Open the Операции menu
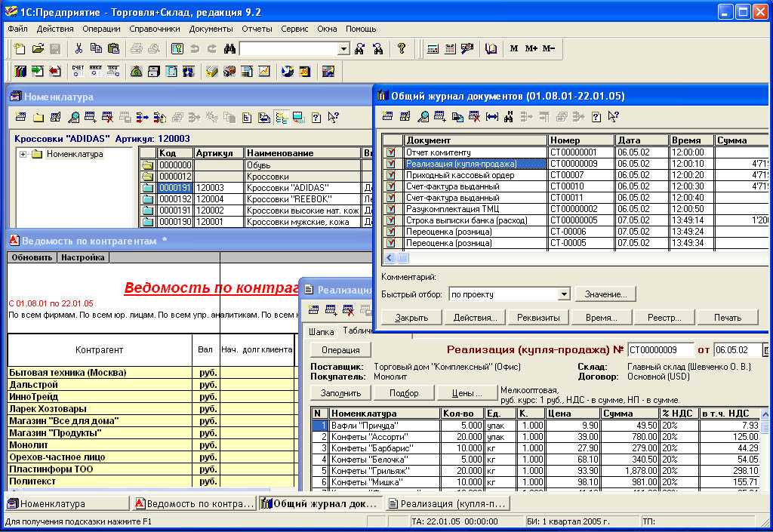The width and height of the screenshot is (773, 532). [x=101, y=29]
